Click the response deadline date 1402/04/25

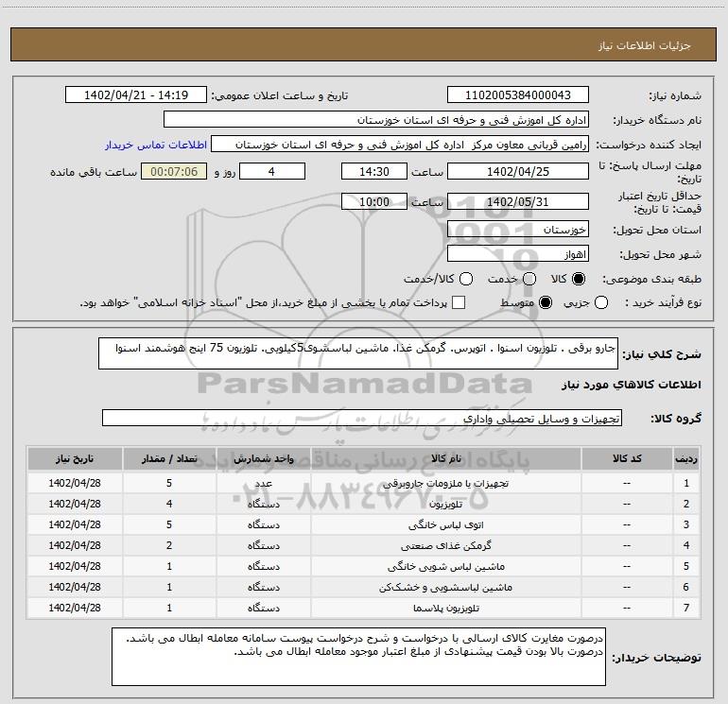pyautogui.click(x=518, y=172)
